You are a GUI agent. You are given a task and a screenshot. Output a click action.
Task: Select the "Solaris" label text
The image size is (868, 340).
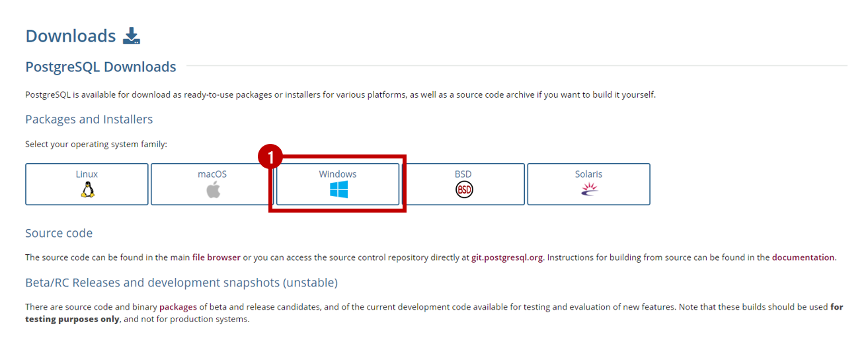(588, 174)
